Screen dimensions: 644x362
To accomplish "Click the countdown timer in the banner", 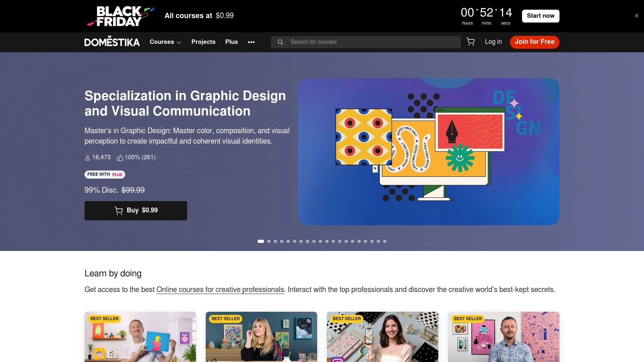I will tap(486, 16).
